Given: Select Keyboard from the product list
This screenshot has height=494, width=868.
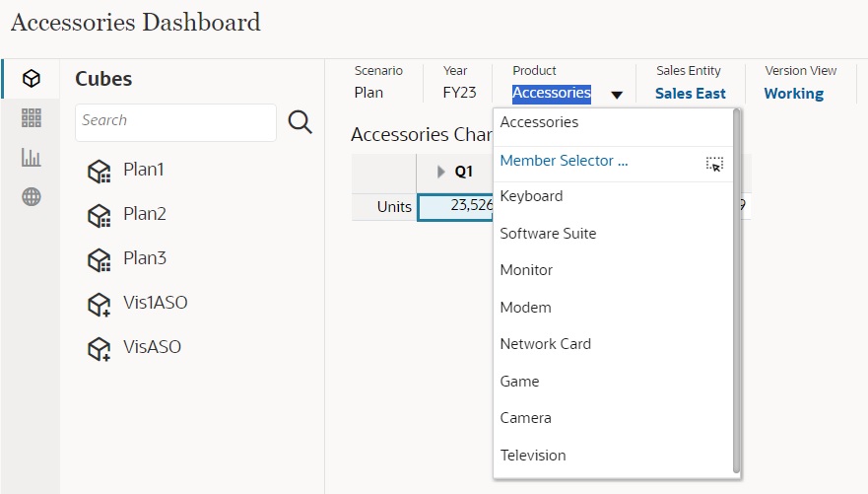Looking at the screenshot, I should 531,196.
